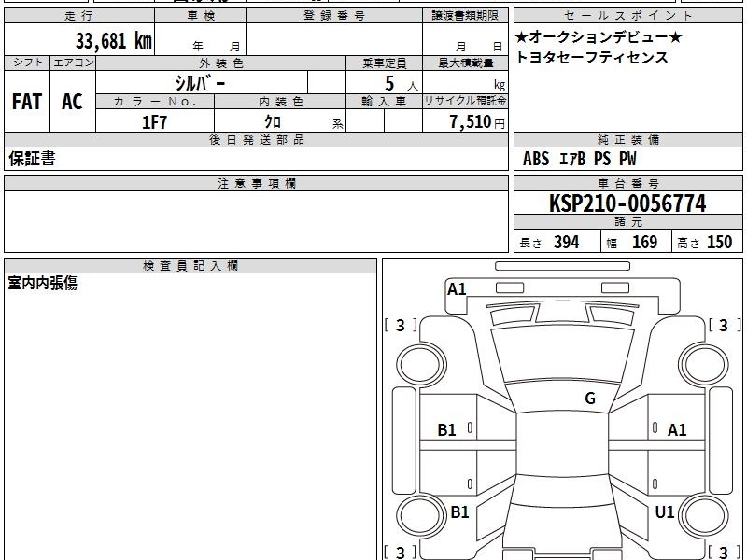Image resolution: width=747 pixels, height=560 pixels.
Task: Click the 諸元 header
Action: pos(627,222)
